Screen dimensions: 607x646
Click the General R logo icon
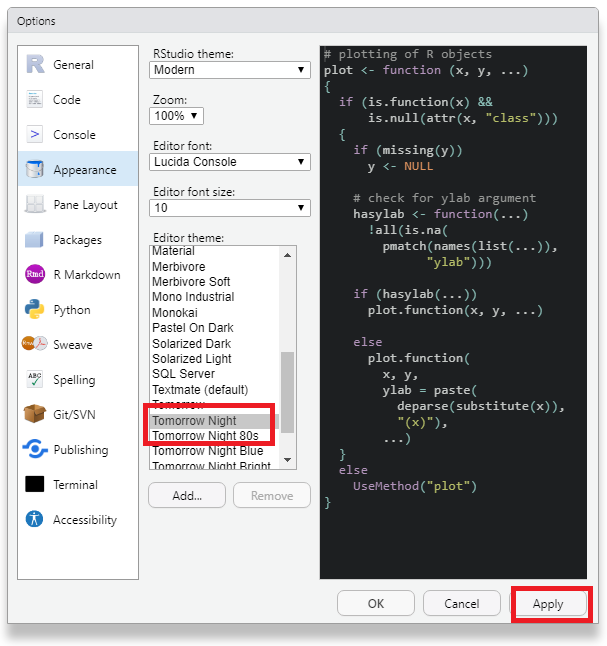pos(35,64)
